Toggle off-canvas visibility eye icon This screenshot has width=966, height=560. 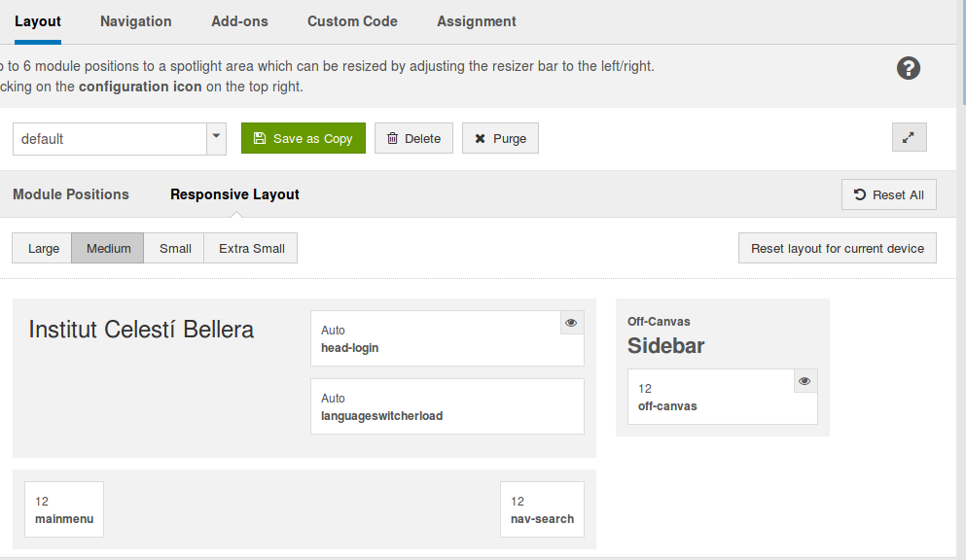click(x=805, y=381)
